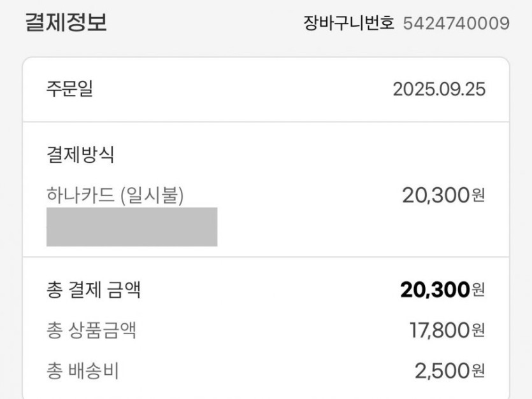
Task: Click the 주문일 label
Action: pyautogui.click(x=69, y=89)
